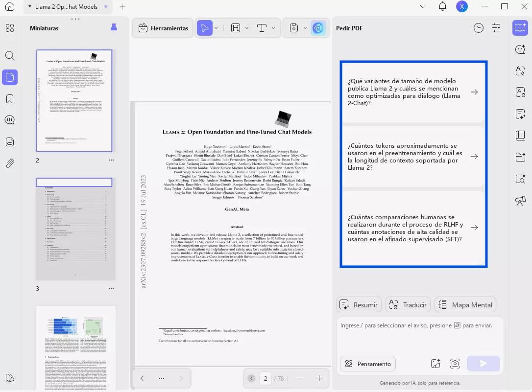Screen dimensions: 532x392
Task: Open the notifications bell
Action: pyautogui.click(x=442, y=6)
